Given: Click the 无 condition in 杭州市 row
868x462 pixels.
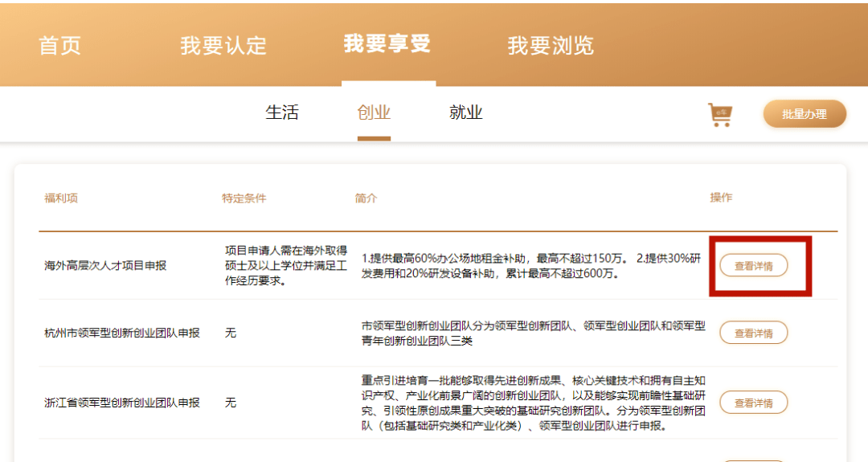Looking at the screenshot, I should [231, 333].
